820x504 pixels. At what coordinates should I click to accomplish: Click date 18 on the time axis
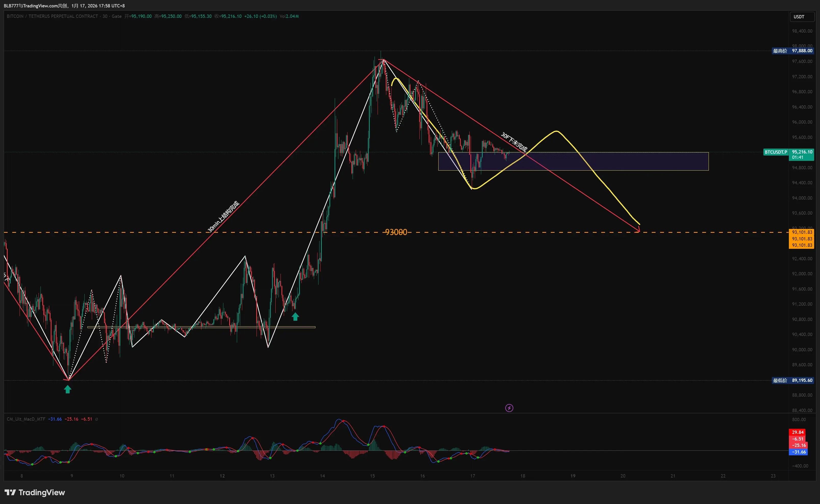click(x=522, y=476)
